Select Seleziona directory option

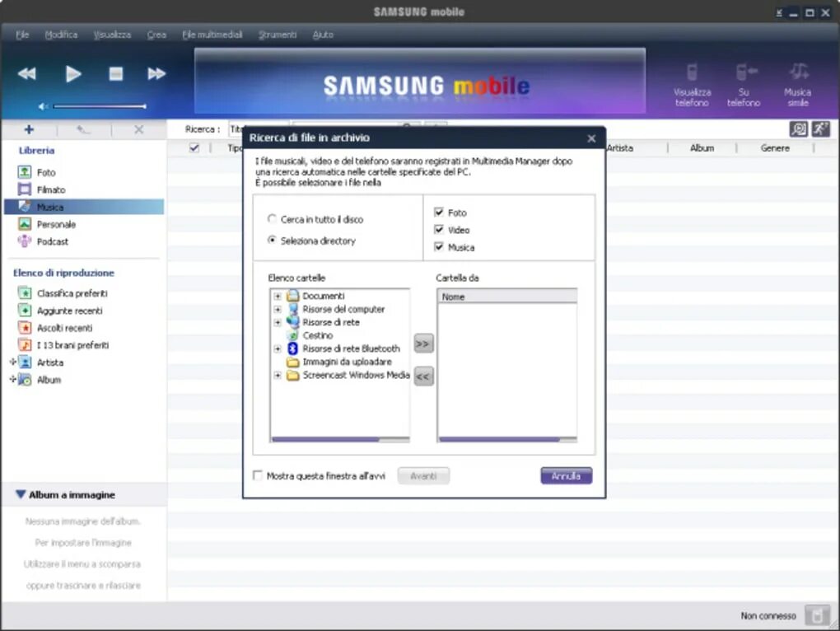click(272, 240)
